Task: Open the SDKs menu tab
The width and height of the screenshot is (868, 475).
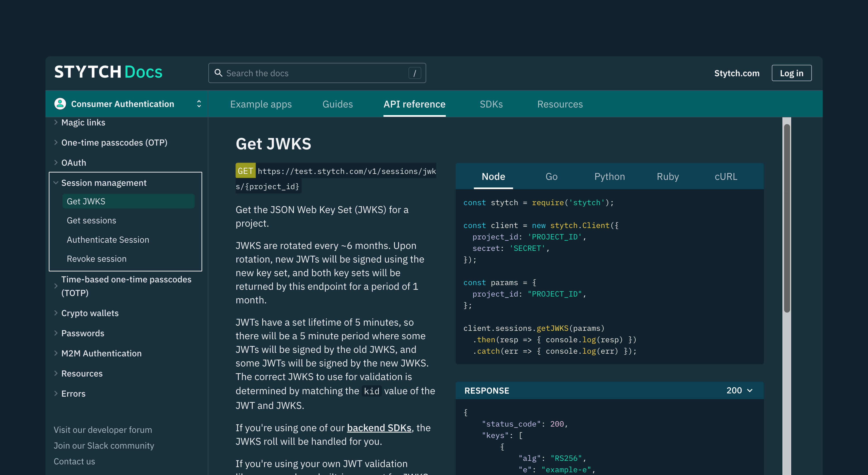Action: pos(491,104)
